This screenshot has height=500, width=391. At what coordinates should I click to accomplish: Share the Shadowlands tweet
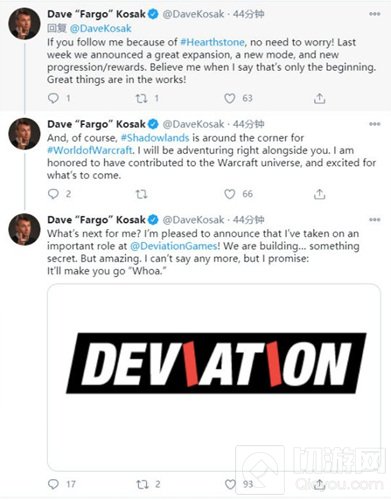[319, 194]
